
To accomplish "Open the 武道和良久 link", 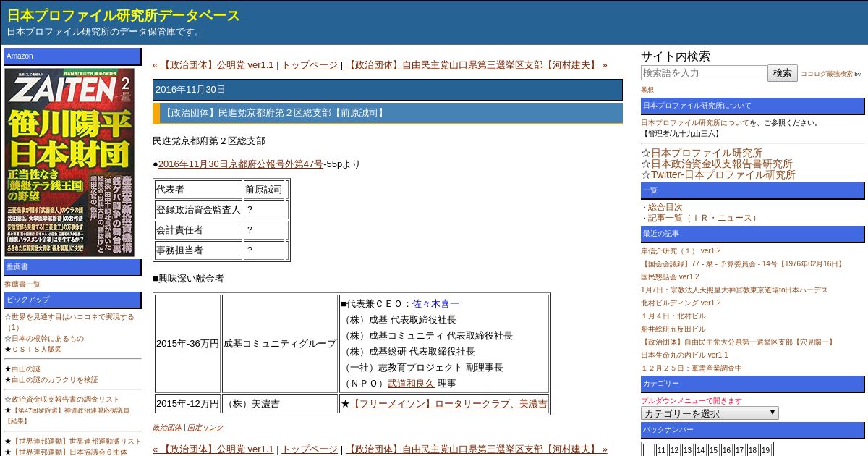I will point(411,384).
